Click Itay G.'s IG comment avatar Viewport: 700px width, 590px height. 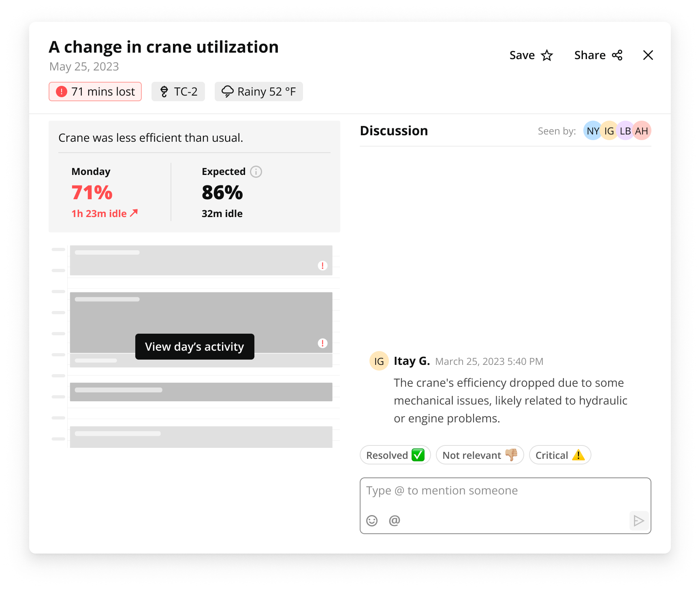click(379, 361)
